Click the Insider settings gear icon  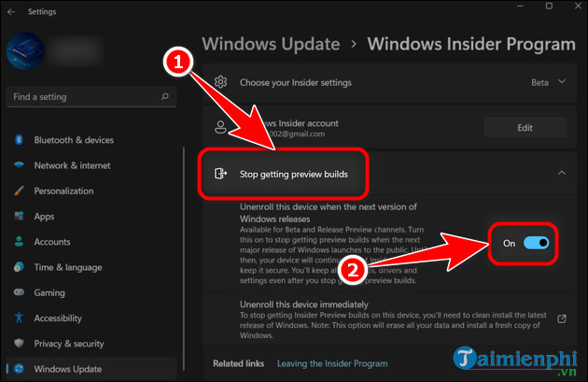220,82
